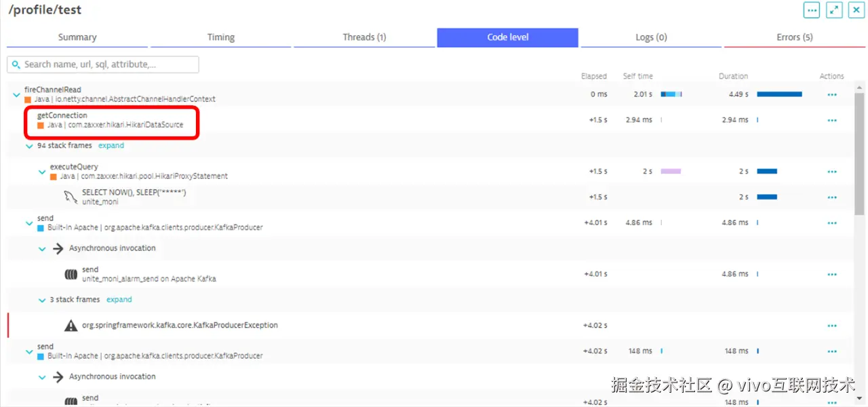Open the Errors (5) tab
Screen dimensions: 868x407
795,37
